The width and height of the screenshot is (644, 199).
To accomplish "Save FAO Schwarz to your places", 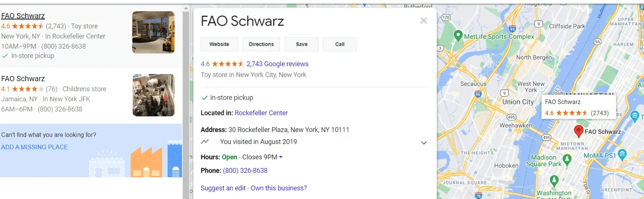I will 301,44.
